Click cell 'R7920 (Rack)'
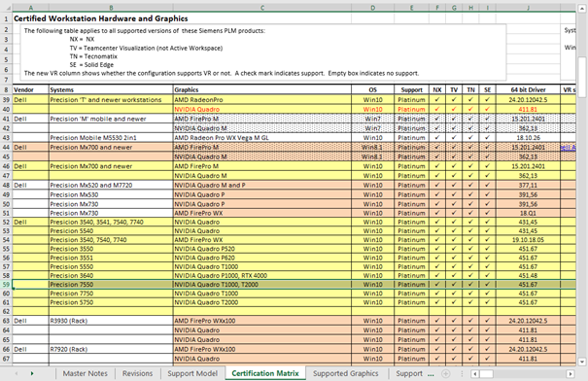 point(111,349)
